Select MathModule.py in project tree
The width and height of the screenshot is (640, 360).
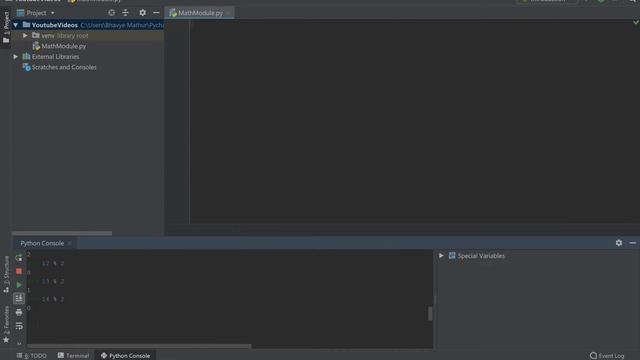click(x=63, y=46)
